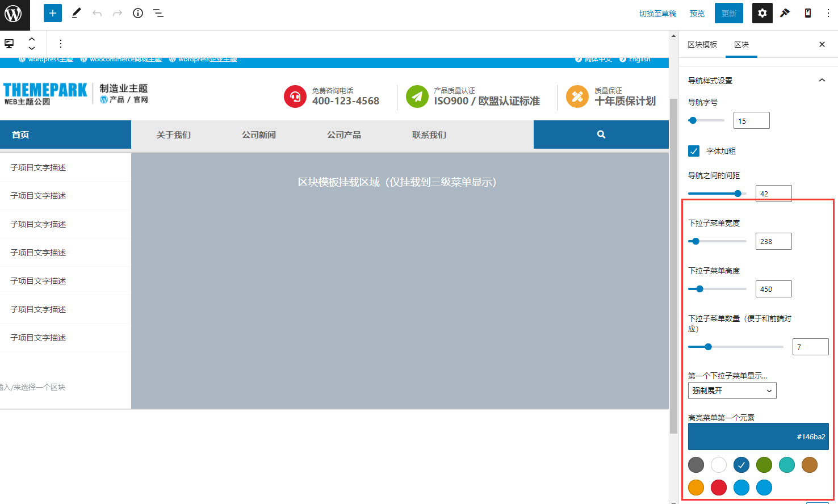
Task: View document details via the info icon
Action: [x=137, y=12]
